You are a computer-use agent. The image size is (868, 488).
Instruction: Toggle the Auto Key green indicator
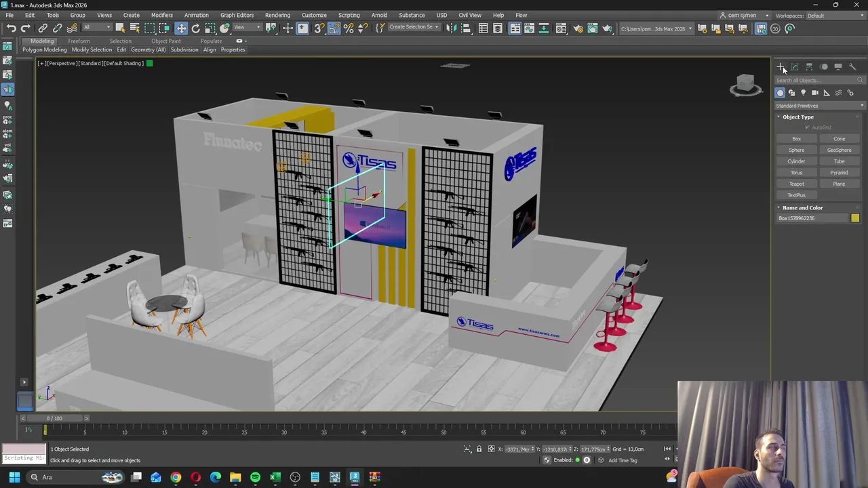[x=577, y=460]
